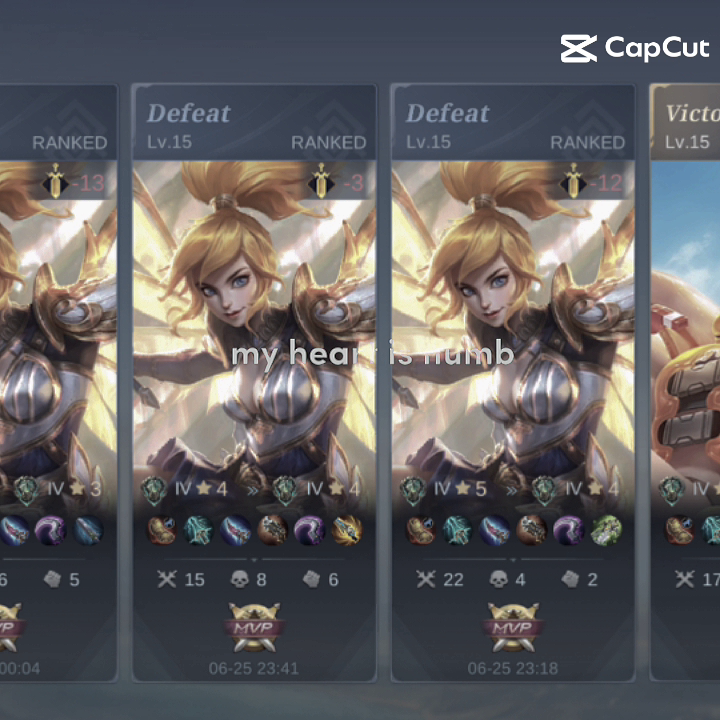The image size is (720, 720).
Task: Click the CapCut logo watermark
Action: (635, 48)
